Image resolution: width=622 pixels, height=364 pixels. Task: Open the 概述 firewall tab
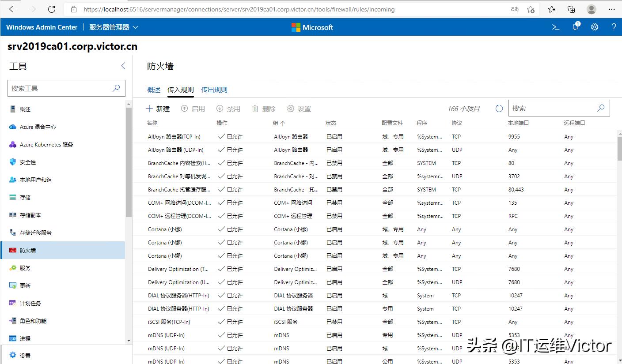[x=153, y=90]
